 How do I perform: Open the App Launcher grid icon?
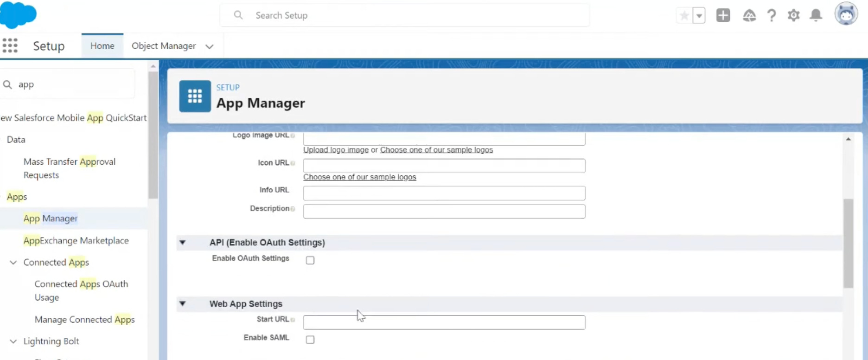tap(10, 45)
